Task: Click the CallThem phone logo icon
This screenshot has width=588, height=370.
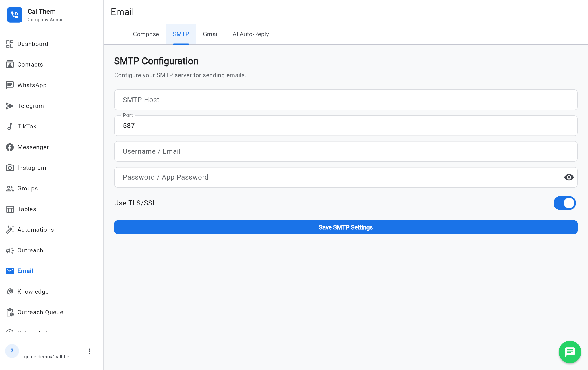Action: click(x=15, y=15)
